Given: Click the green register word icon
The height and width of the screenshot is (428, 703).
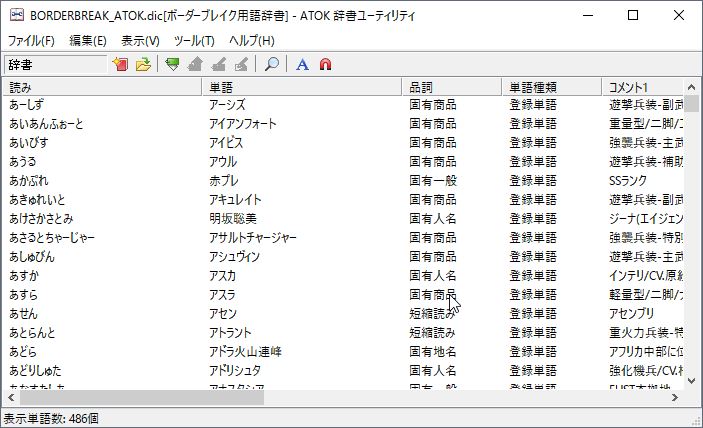Looking at the screenshot, I should tap(172, 64).
